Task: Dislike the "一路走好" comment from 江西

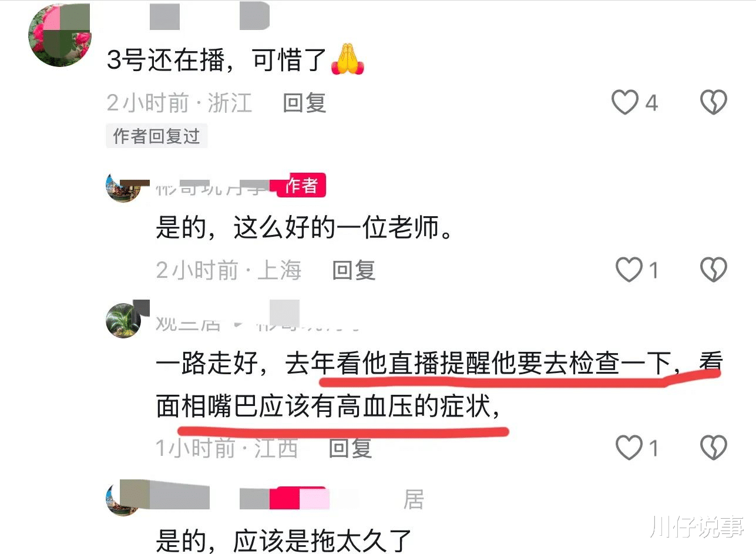Action: point(714,449)
